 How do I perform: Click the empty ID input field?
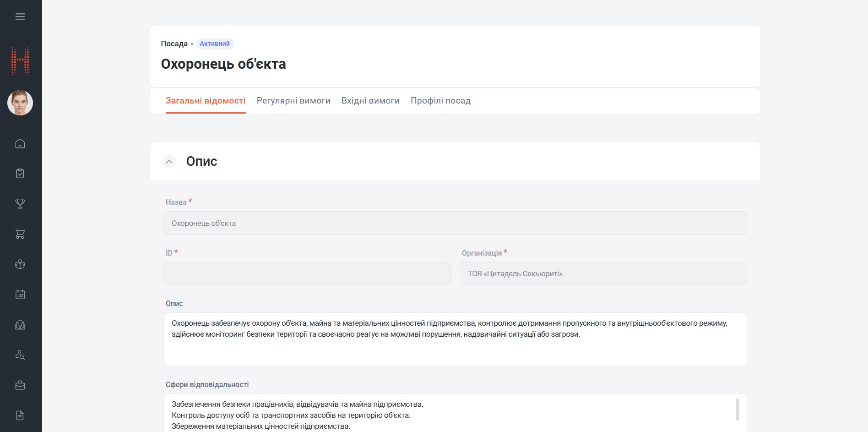(307, 273)
